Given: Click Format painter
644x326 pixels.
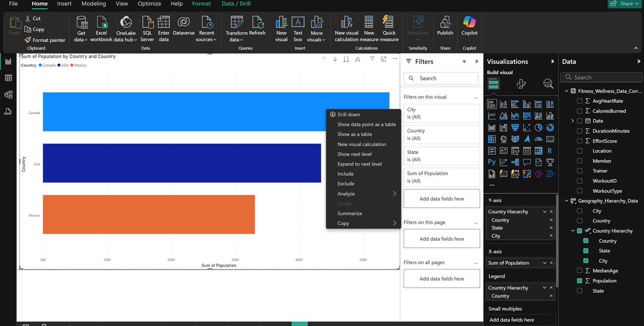Looking at the screenshot, I should 45,40.
